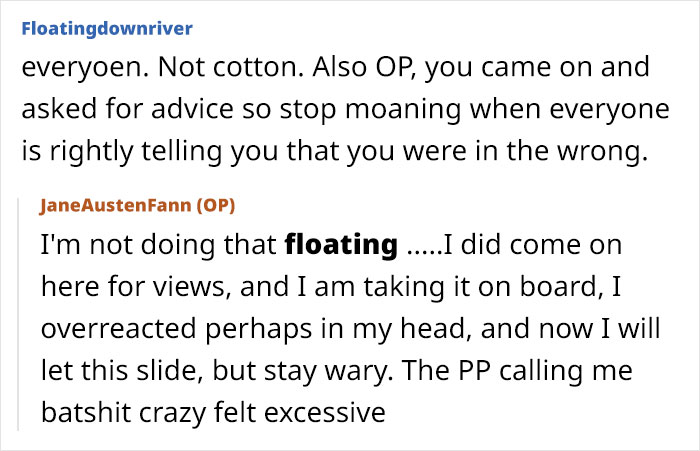
Task: Click the words "felt excessive"
Action: 300,412
